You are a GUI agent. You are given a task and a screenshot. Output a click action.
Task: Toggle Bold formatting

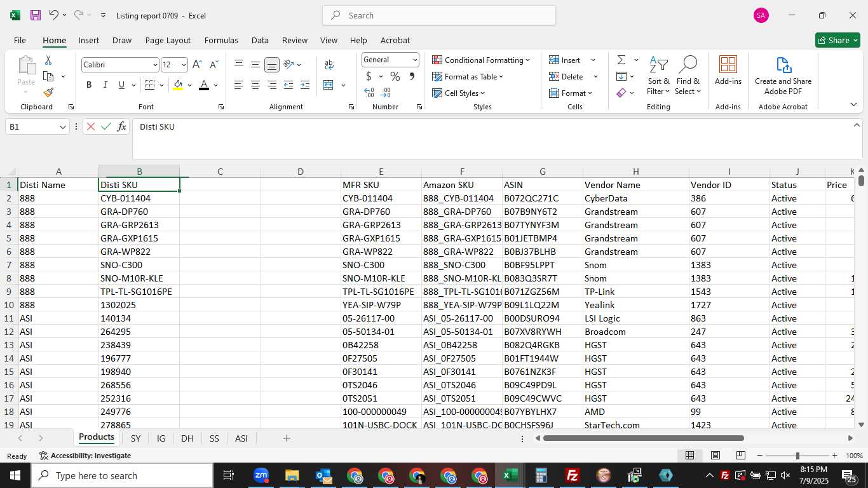(89, 85)
